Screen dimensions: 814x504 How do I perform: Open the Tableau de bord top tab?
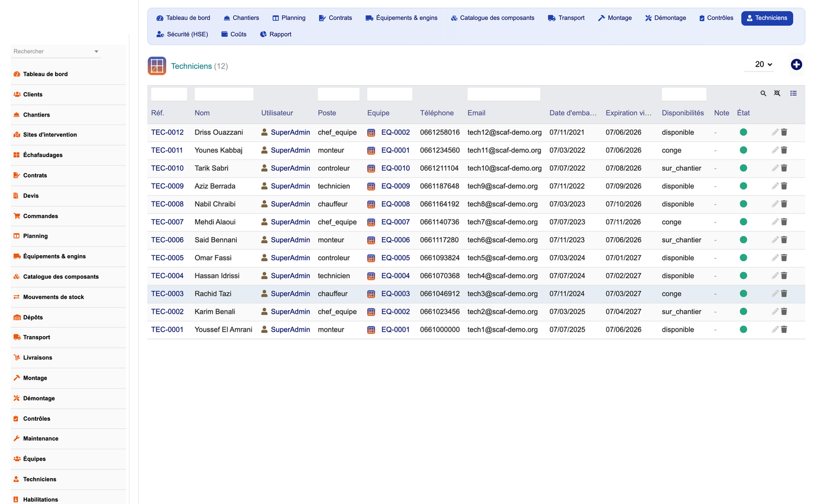(x=183, y=18)
